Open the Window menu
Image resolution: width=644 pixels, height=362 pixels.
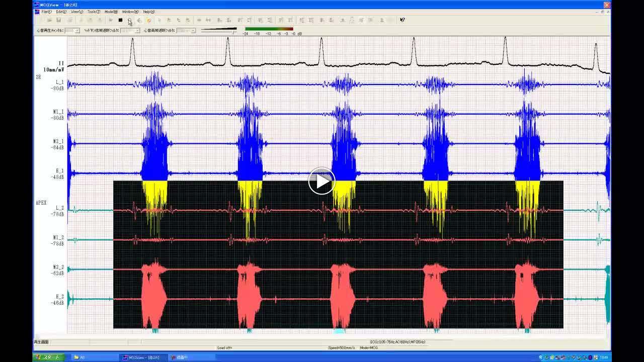click(130, 12)
